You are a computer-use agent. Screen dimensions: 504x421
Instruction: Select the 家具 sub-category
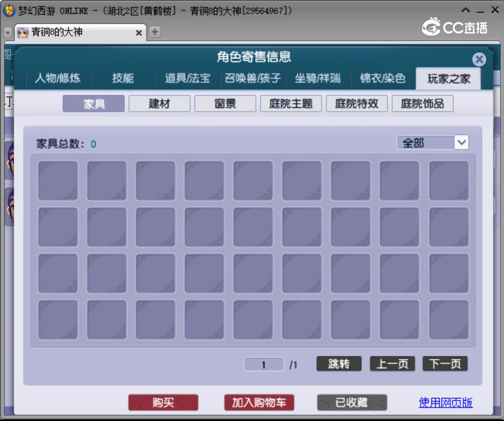94,104
